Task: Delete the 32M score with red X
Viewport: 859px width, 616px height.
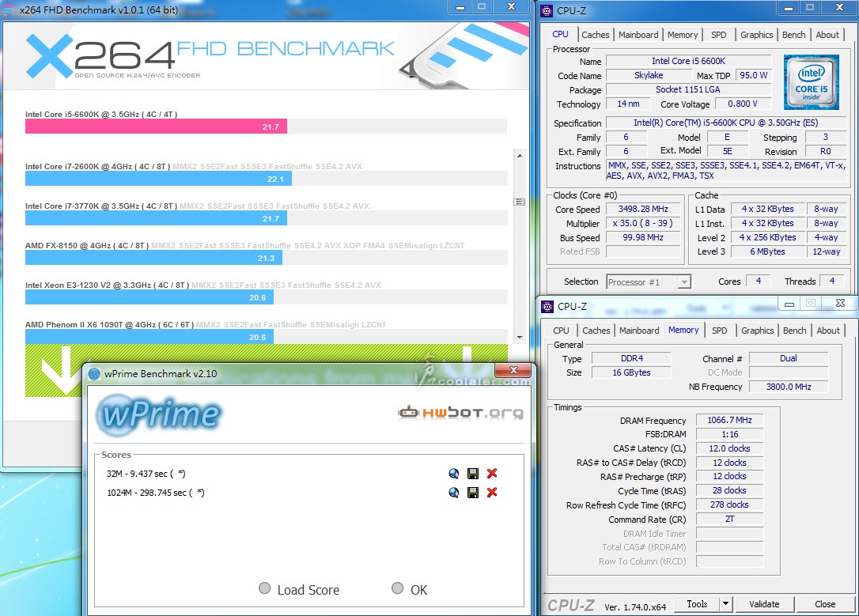Action: pos(492,474)
